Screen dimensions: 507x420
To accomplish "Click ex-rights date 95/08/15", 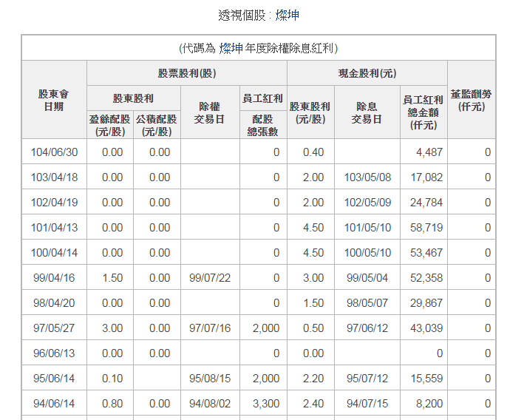I will (x=210, y=379).
